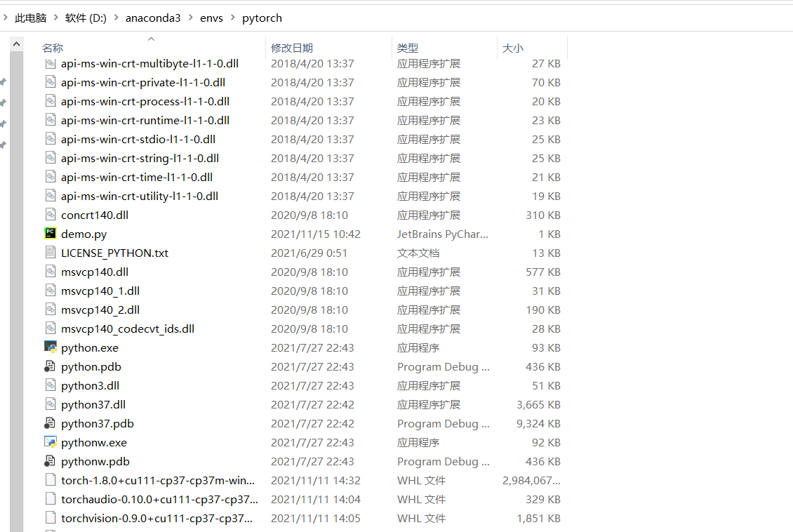Click the torchvision whl file icon
This screenshot has height=532, width=793.
coord(50,518)
